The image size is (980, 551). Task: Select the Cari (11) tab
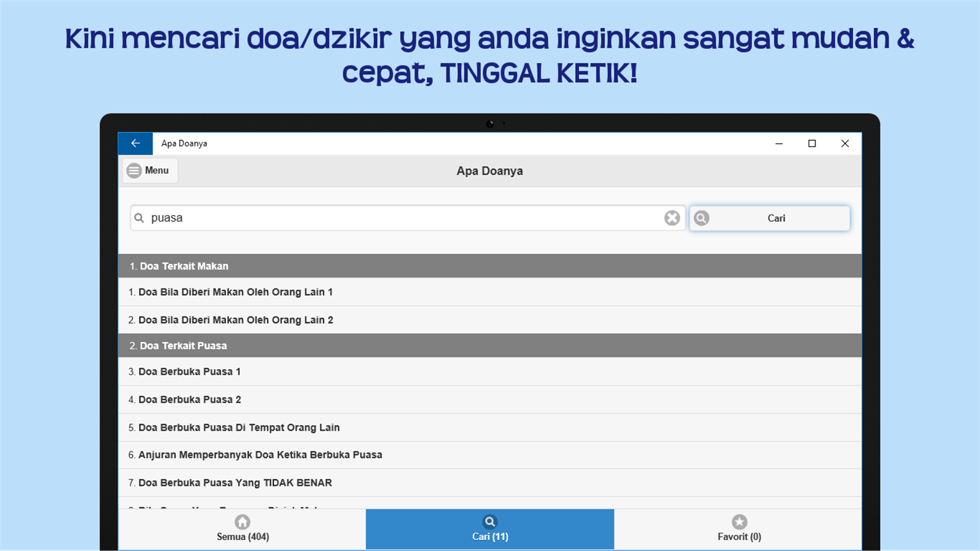point(490,529)
